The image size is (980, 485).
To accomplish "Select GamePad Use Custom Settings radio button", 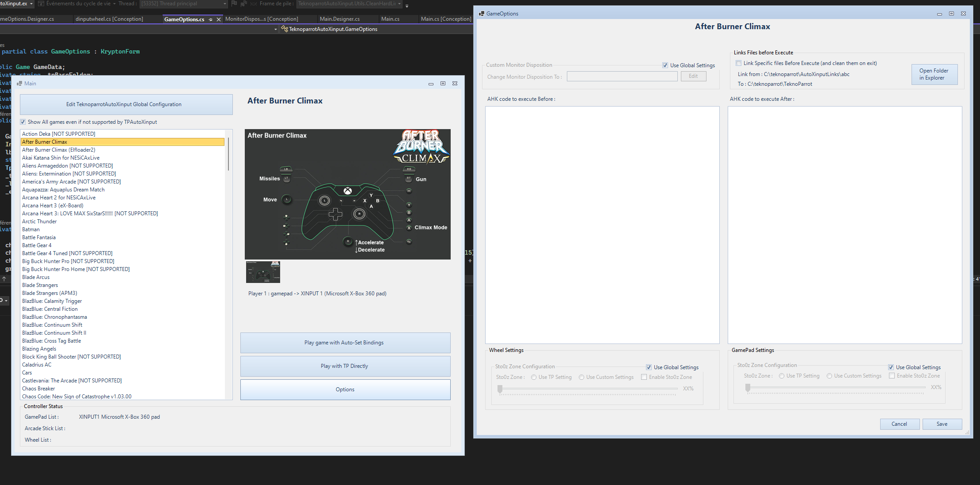I will [x=829, y=376].
